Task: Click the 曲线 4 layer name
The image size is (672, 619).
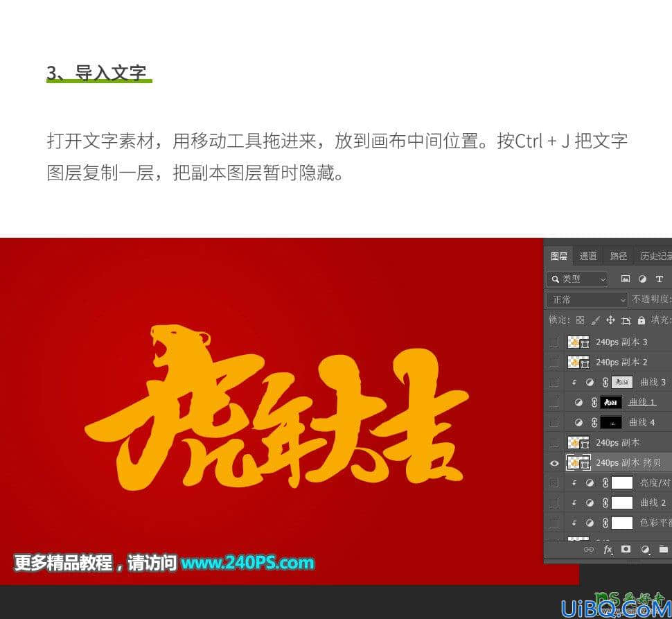Action: pyautogui.click(x=642, y=422)
